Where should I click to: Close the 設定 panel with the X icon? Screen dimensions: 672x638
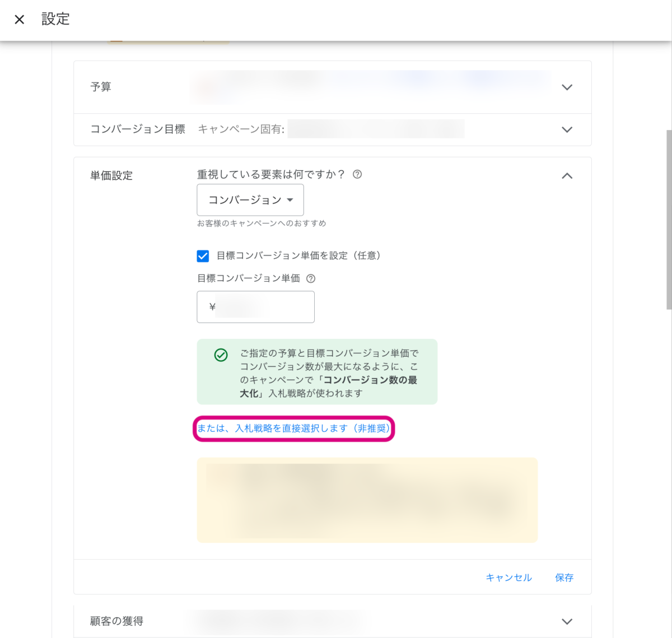click(20, 20)
